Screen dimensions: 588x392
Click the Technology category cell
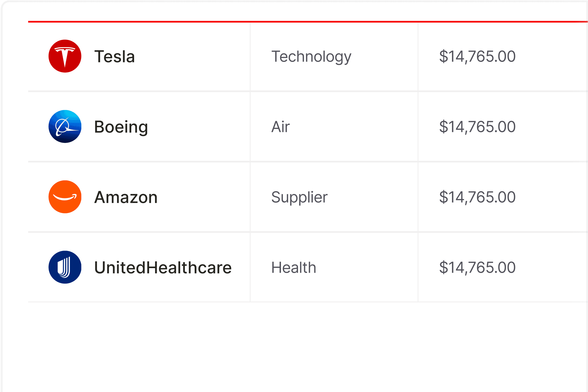311,56
